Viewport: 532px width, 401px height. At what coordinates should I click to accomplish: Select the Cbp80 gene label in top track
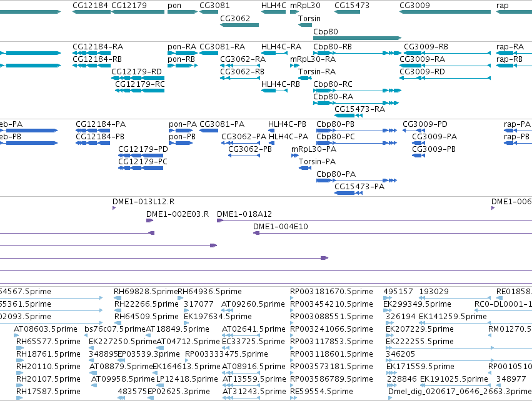pyautogui.click(x=325, y=31)
